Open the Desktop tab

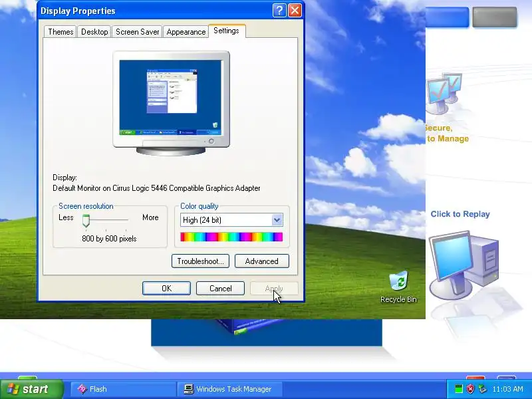[x=94, y=32]
